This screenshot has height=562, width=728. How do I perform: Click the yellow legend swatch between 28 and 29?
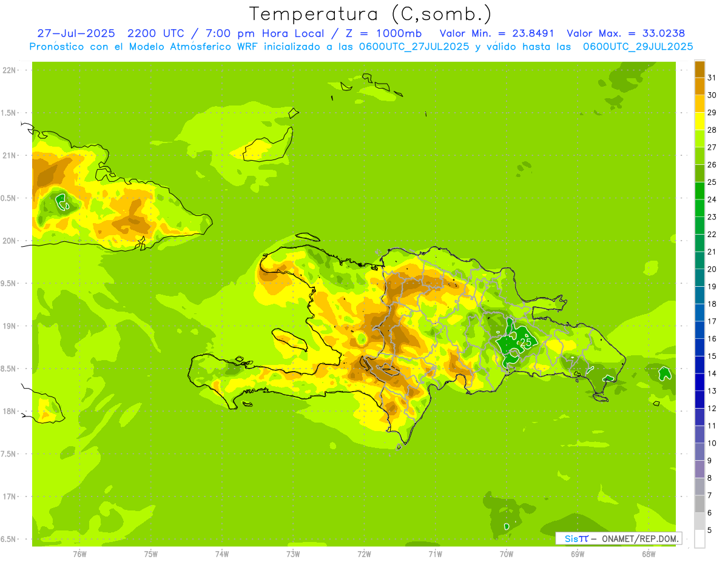click(x=699, y=121)
